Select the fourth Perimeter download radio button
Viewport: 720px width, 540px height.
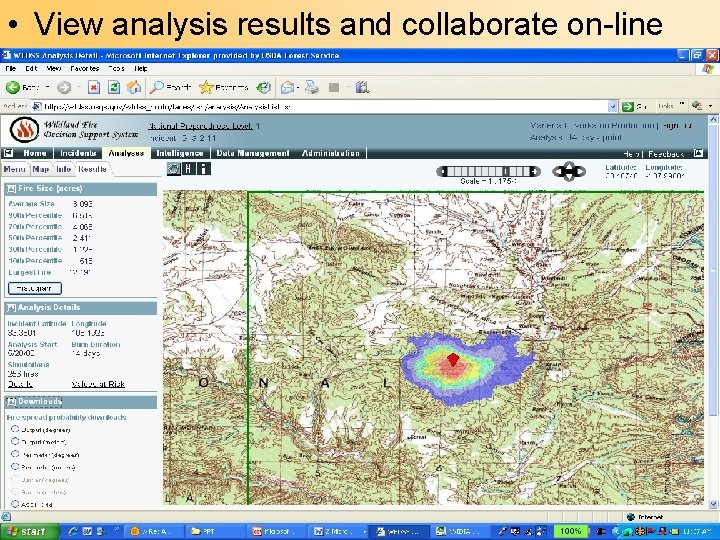[15, 466]
